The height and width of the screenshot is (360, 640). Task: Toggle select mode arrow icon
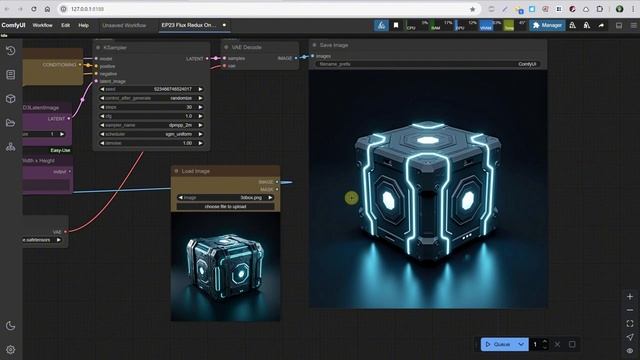pyautogui.click(x=630, y=337)
